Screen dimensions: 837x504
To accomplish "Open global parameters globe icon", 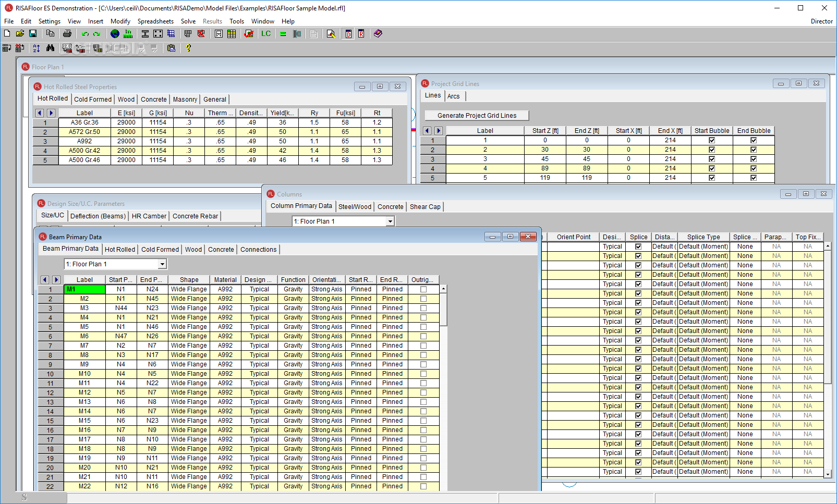I will 115,33.
